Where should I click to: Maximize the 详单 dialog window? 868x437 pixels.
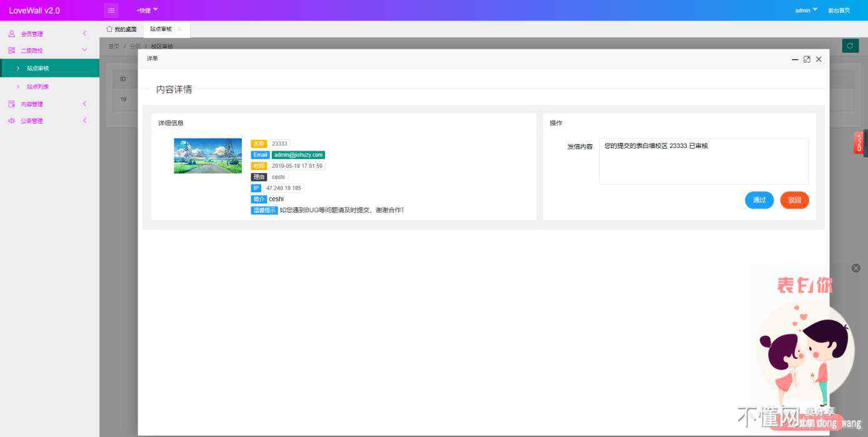pos(807,59)
